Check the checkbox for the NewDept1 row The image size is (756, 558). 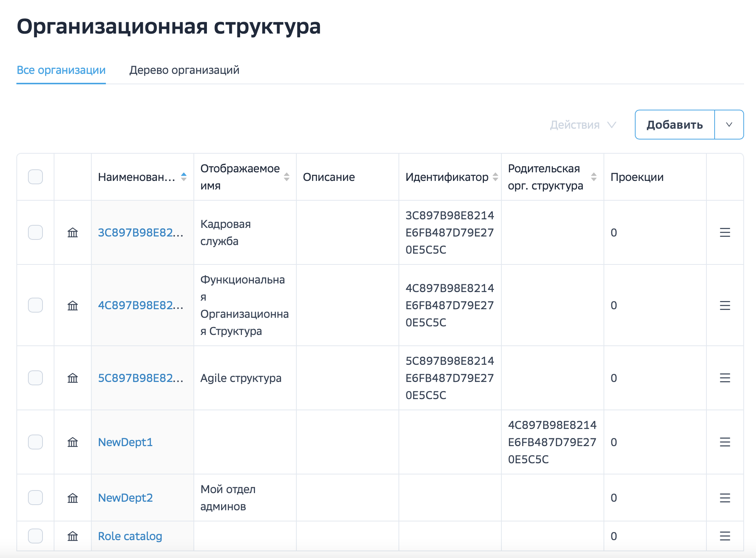point(35,443)
